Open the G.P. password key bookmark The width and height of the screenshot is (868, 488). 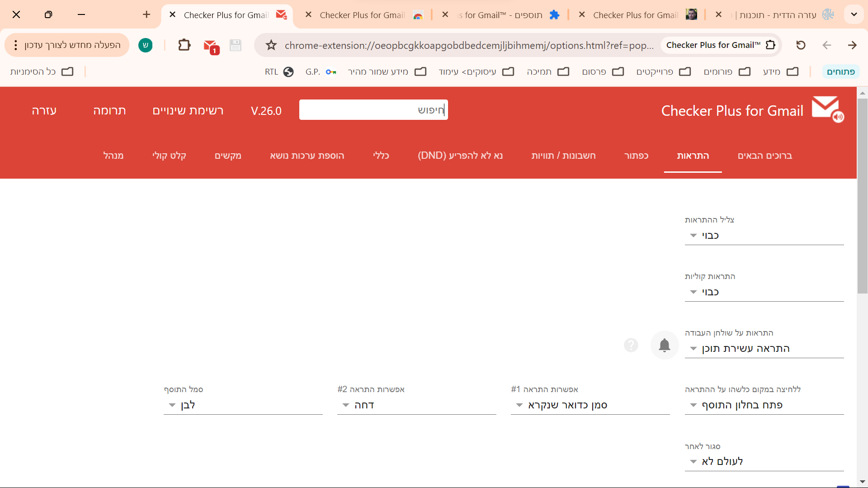(x=321, y=72)
